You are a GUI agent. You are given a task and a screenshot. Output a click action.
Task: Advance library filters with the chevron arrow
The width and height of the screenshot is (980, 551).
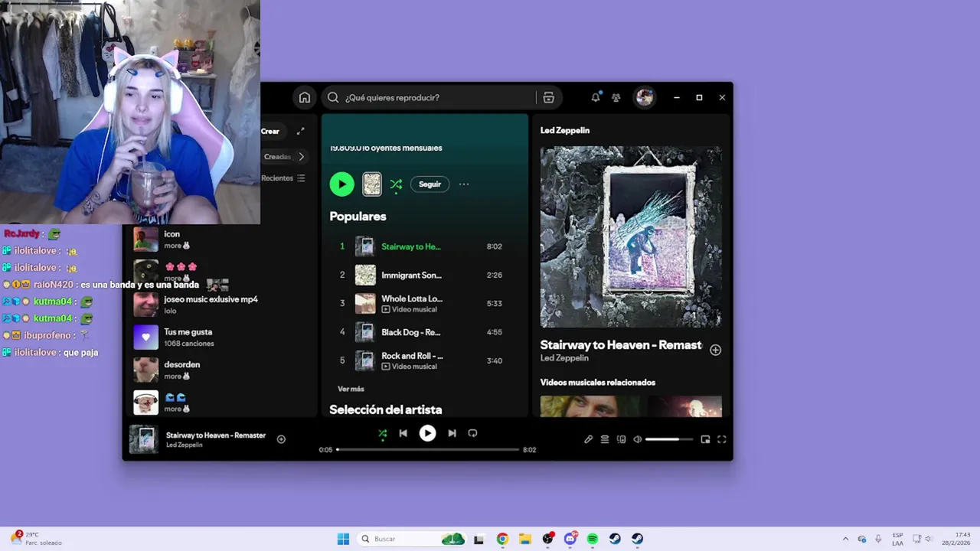[x=301, y=156]
